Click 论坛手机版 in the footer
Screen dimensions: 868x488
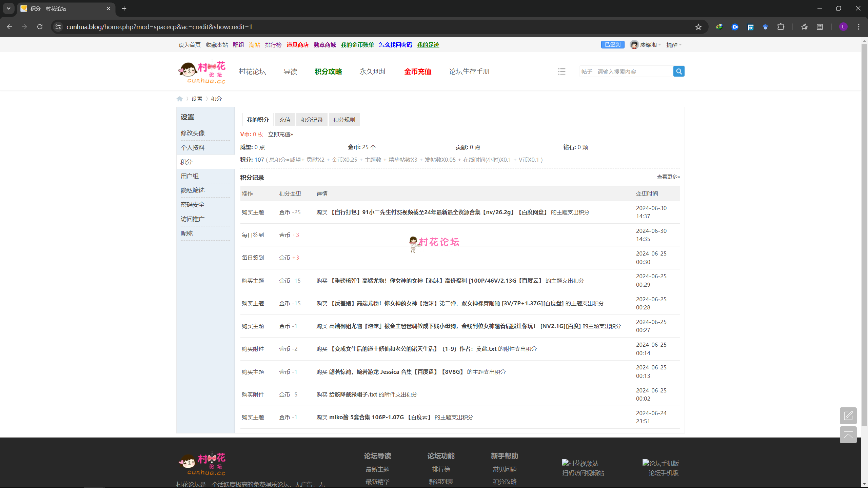click(664, 473)
